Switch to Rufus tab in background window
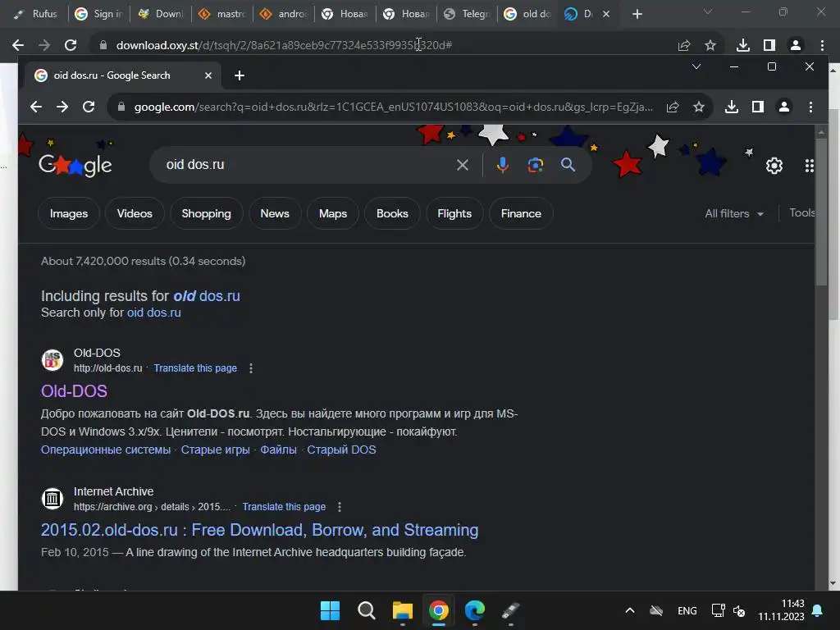840x630 pixels. tap(36, 14)
